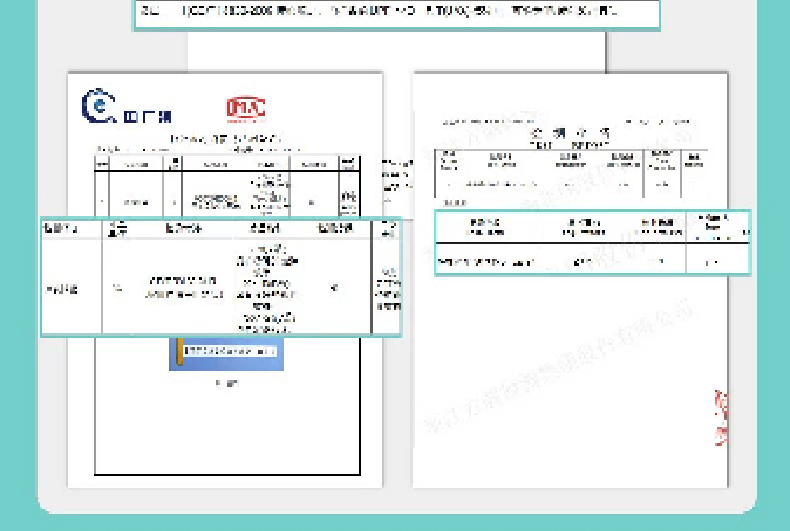This screenshot has width=790, height=531.
Task: Click the blue circular C logo
Action: 98,106
